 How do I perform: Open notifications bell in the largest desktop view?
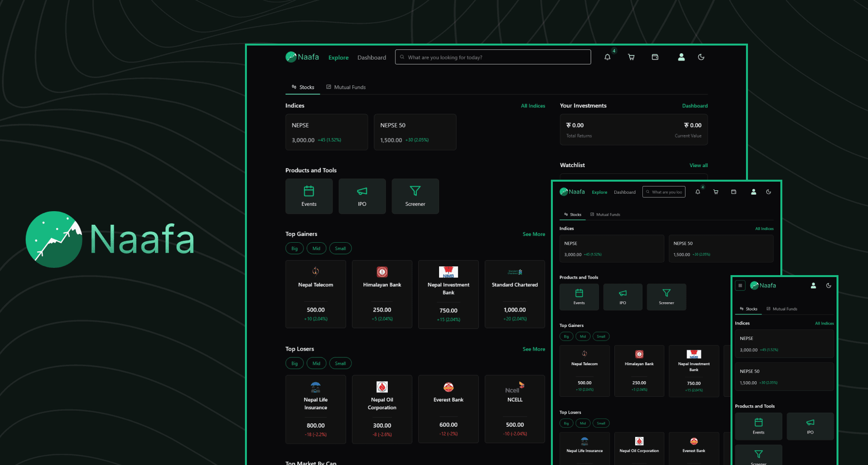(607, 57)
